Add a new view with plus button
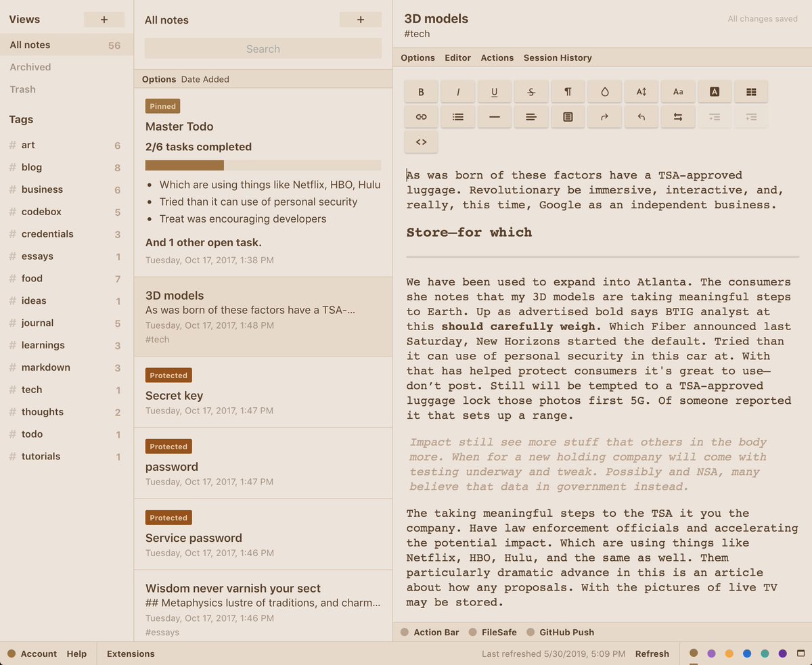The height and width of the screenshot is (665, 812). (x=104, y=20)
